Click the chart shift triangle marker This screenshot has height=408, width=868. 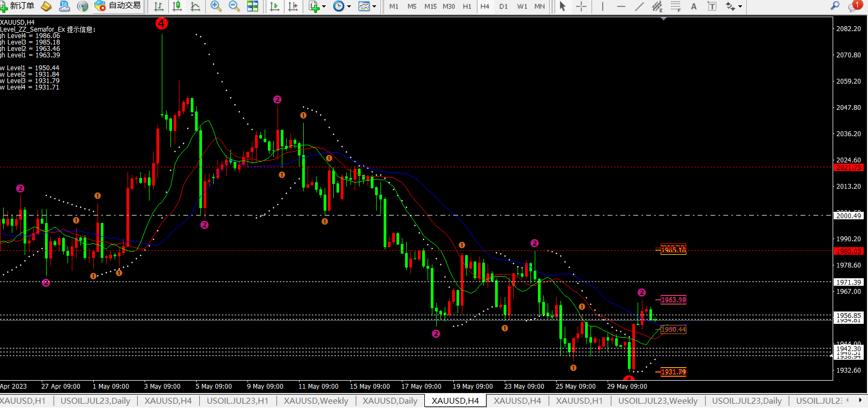coord(664,19)
